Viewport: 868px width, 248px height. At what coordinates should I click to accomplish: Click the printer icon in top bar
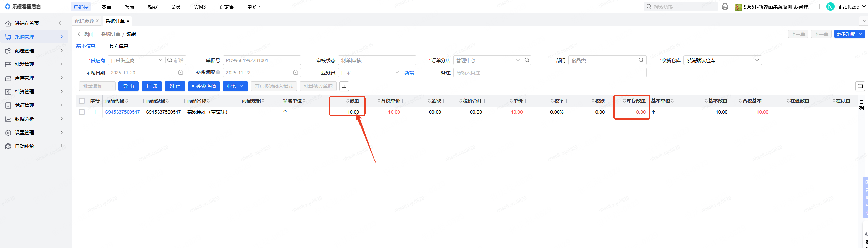coord(725,6)
